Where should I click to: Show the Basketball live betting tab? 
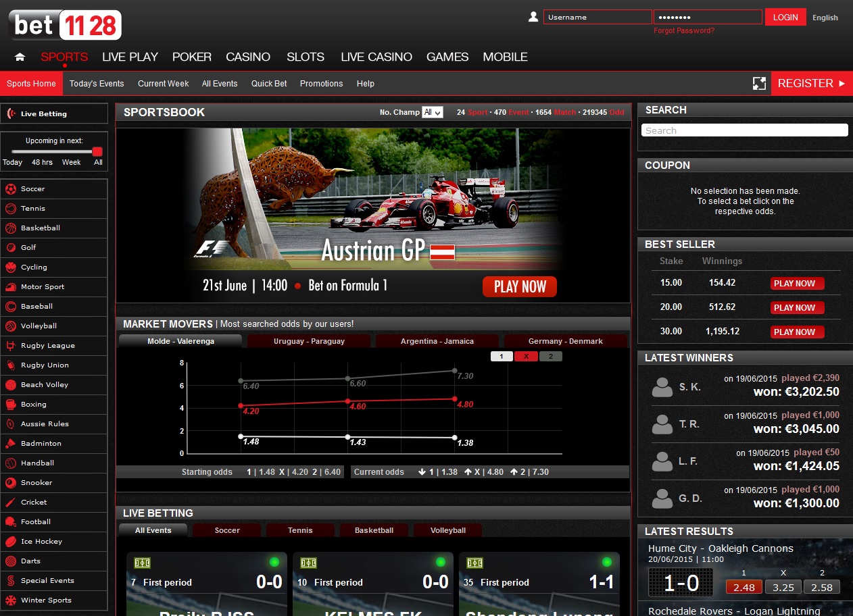pos(374,530)
